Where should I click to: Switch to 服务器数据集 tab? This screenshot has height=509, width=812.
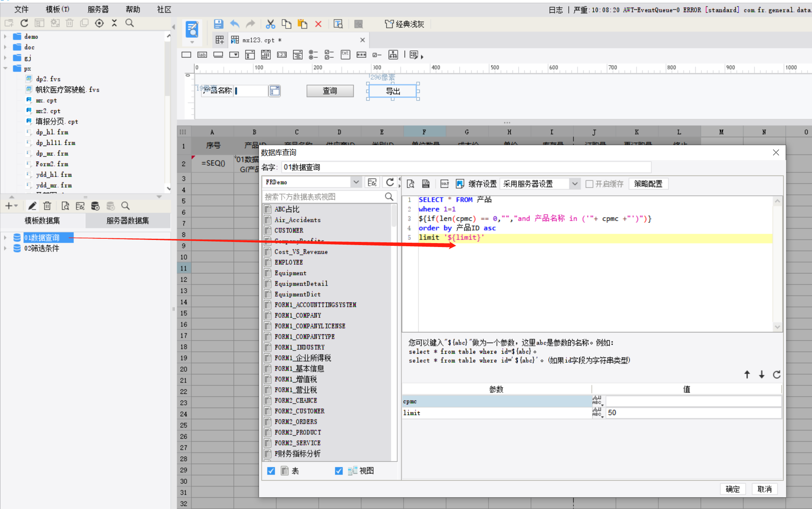point(128,220)
